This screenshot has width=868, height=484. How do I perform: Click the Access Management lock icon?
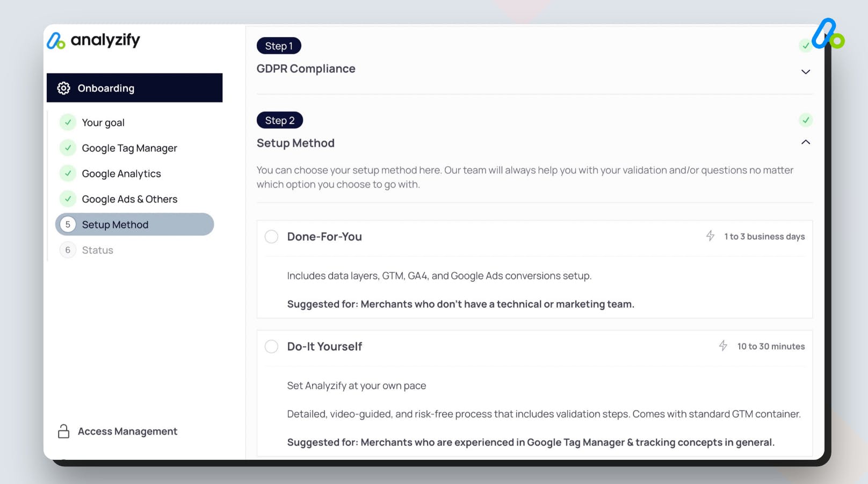(x=63, y=431)
